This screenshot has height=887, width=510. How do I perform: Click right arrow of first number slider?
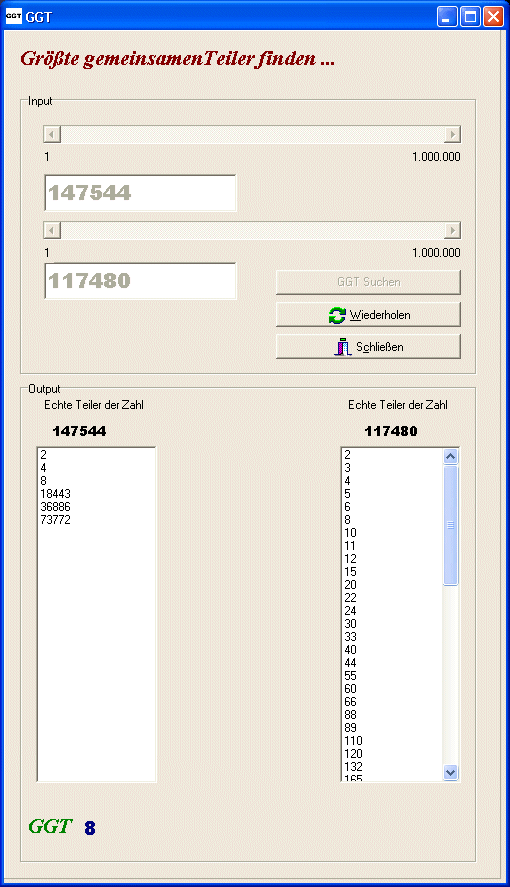(x=452, y=134)
